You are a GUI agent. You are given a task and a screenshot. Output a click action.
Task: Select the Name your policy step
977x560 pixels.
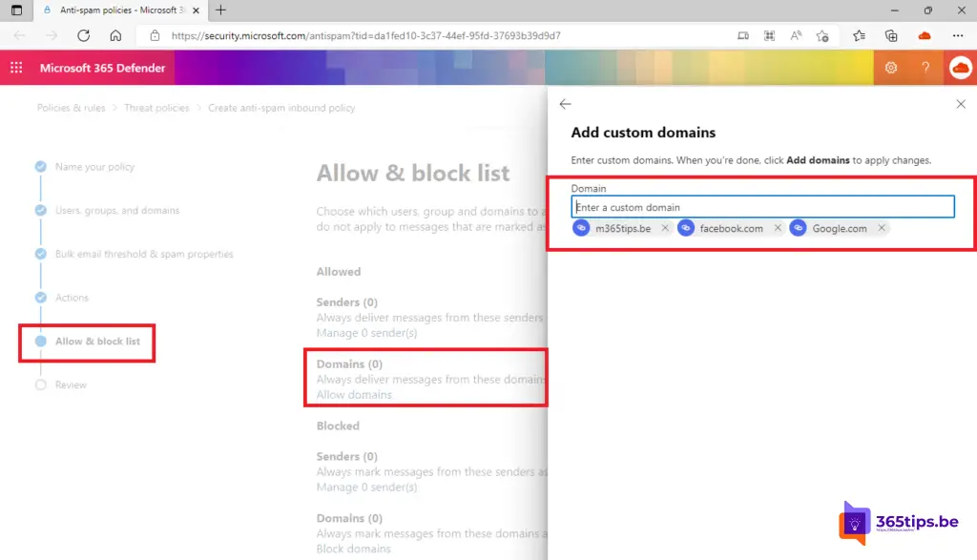point(94,167)
